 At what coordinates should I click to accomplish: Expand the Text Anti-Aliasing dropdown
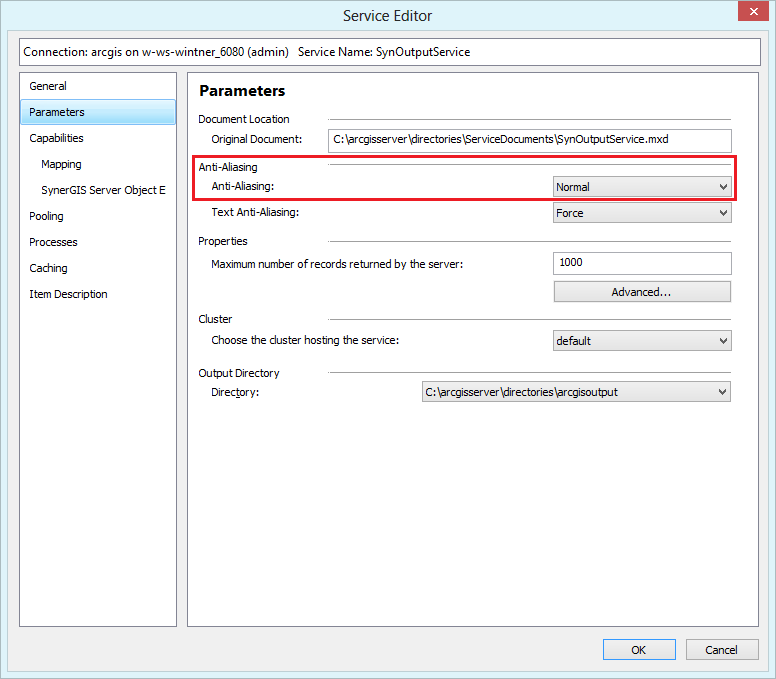tap(642, 213)
